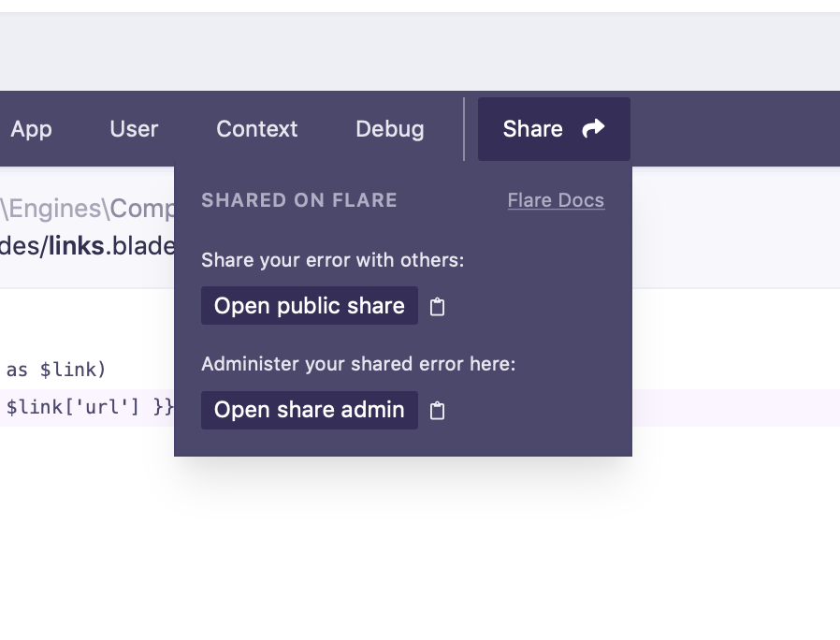Copy the public share link to clipboard
Viewport: 840px width, 640px height.
click(437, 307)
